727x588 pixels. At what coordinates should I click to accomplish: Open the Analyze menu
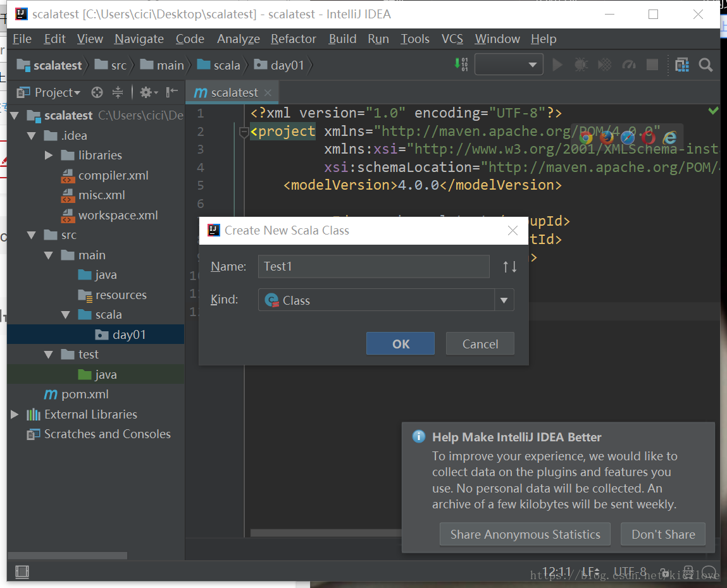pos(239,39)
